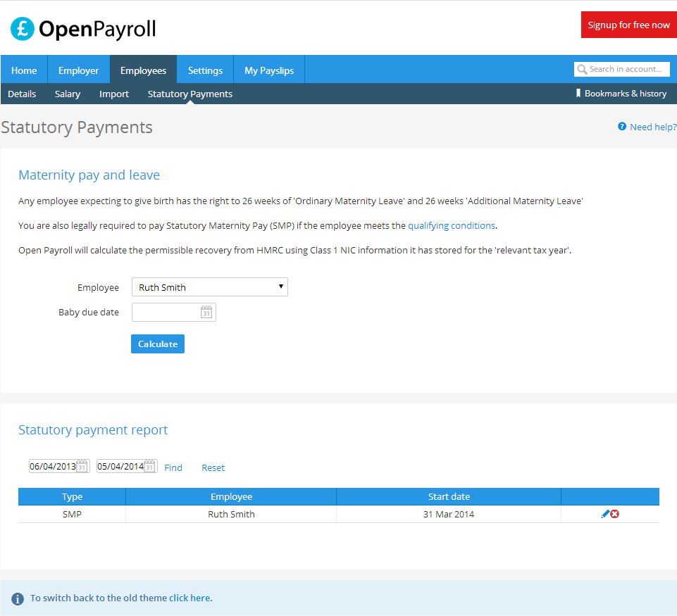Click the Statutory payment report heading

(93, 430)
